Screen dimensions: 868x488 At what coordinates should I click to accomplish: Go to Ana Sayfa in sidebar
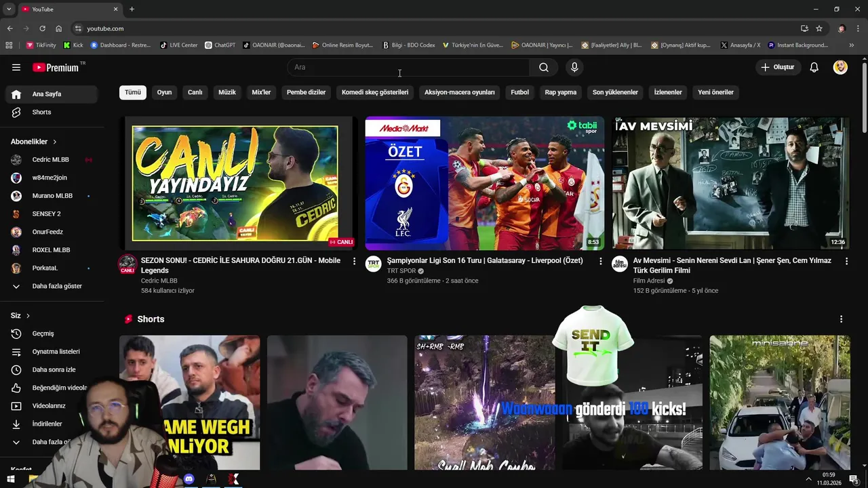52,94
